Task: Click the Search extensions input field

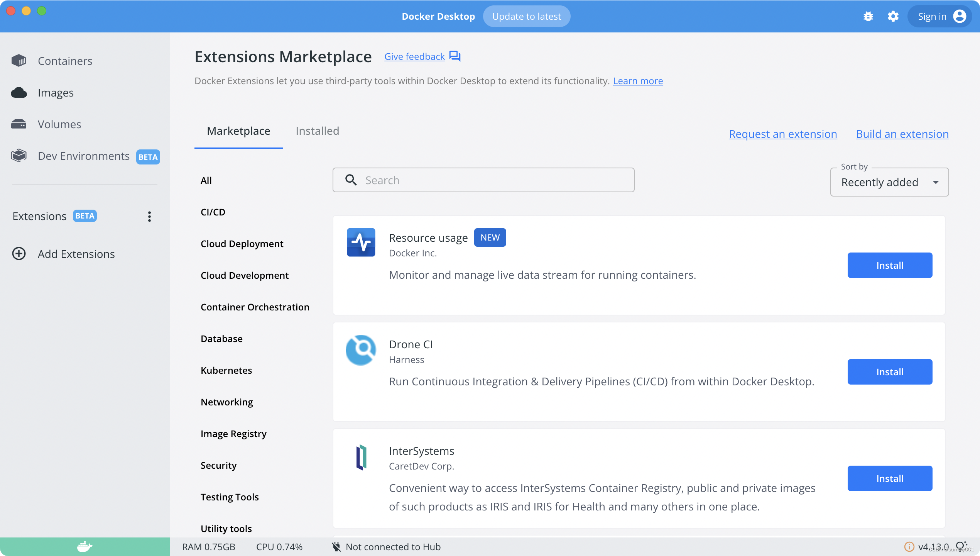Action: click(483, 180)
